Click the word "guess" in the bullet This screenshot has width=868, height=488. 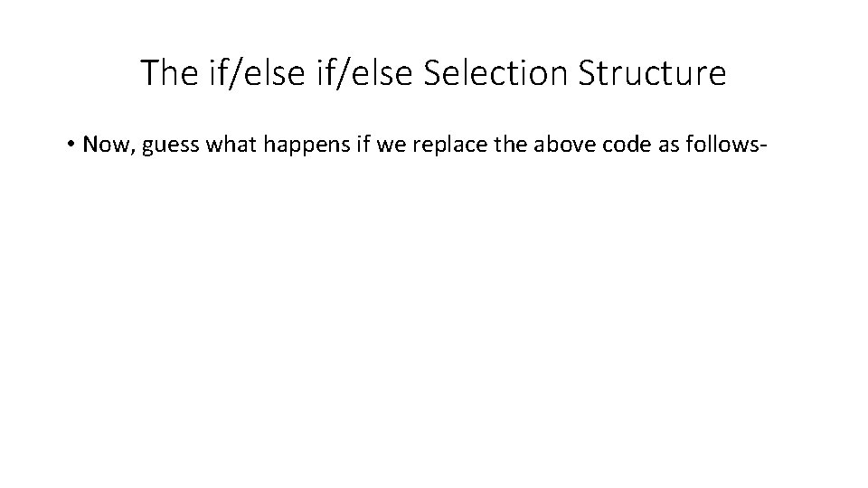pos(163,145)
